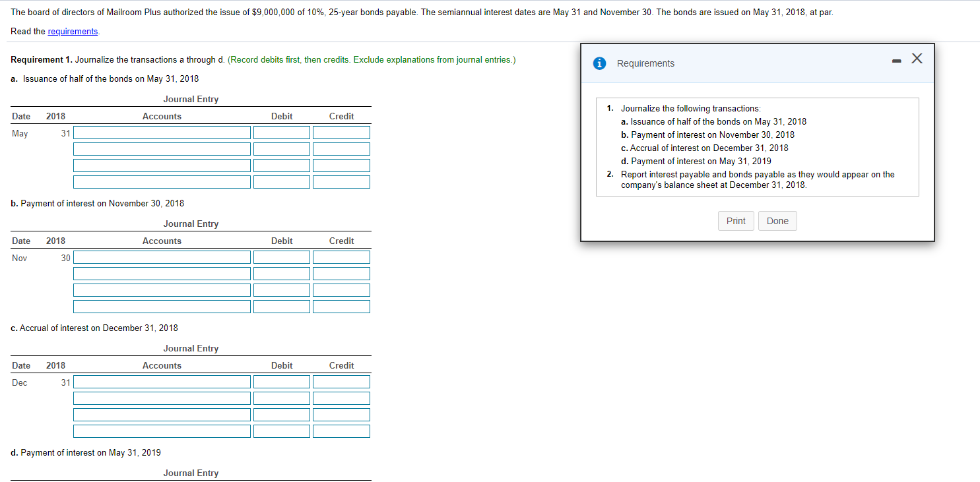Click the 'Dec' date label in the third journal

[x=19, y=382]
